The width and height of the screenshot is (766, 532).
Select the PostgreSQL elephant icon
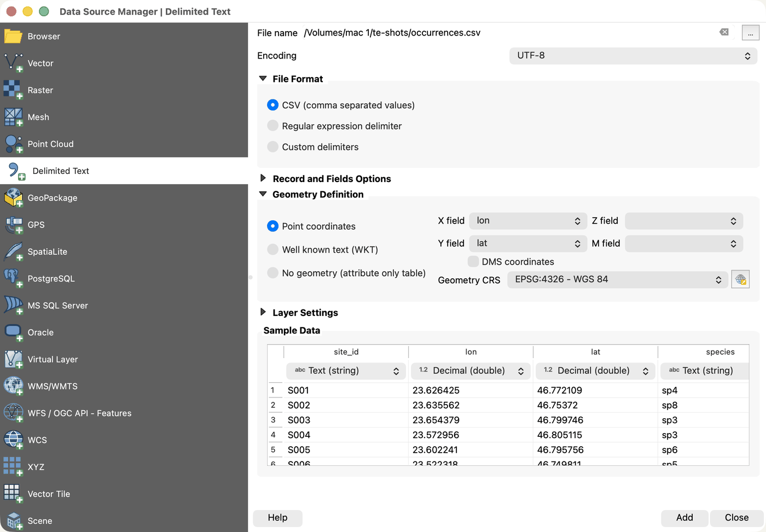point(13,278)
